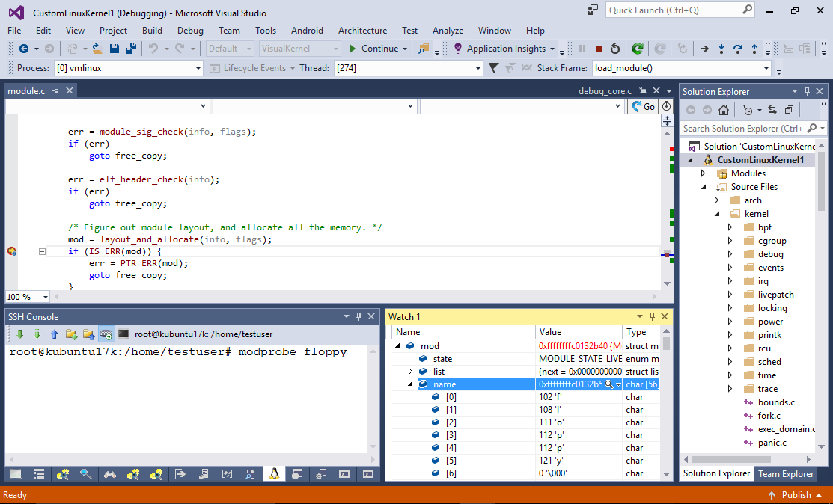833x504 pixels.
Task: Switch to Team Explorer tab
Action: 785,474
